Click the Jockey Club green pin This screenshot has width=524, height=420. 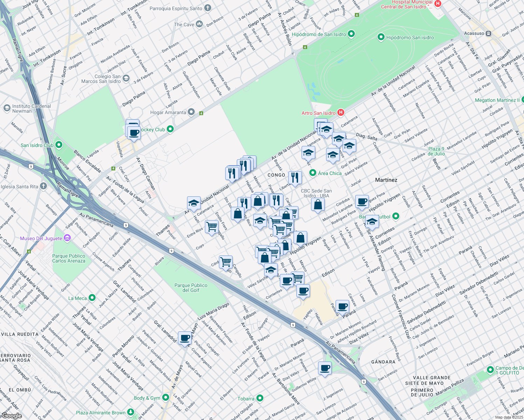(x=170, y=129)
